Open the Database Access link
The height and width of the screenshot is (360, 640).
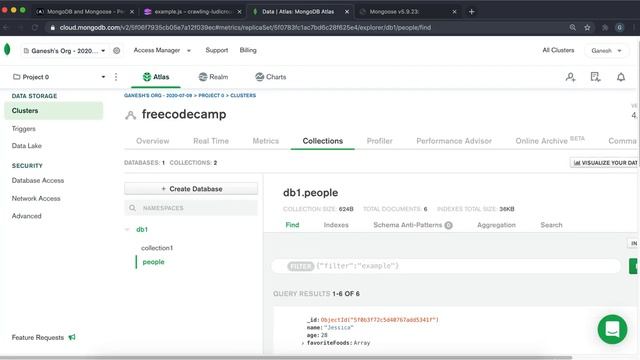point(38,180)
